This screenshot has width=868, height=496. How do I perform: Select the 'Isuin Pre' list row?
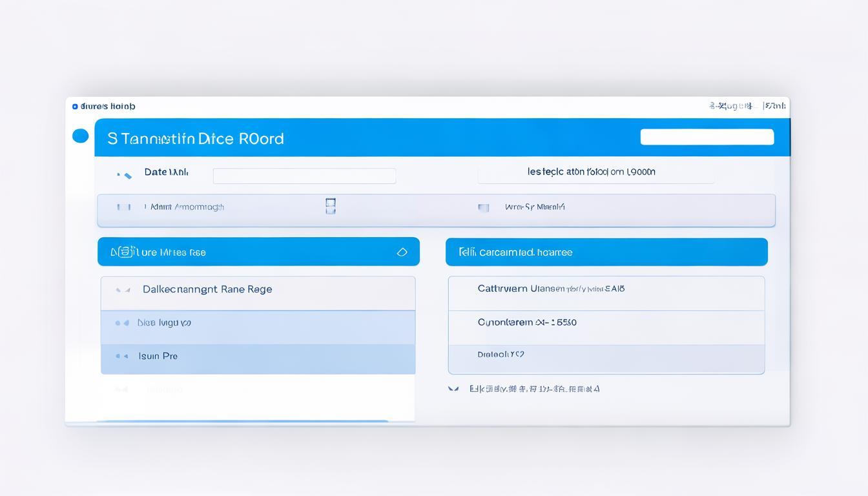tap(258, 356)
